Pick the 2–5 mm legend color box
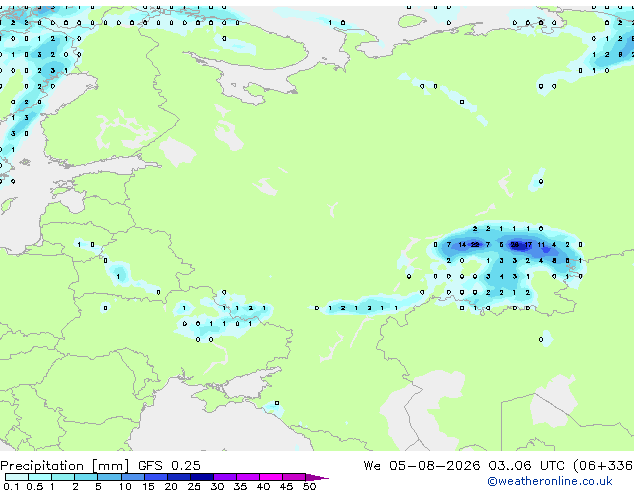Viewport: 634px width, 490px height. 86,477
